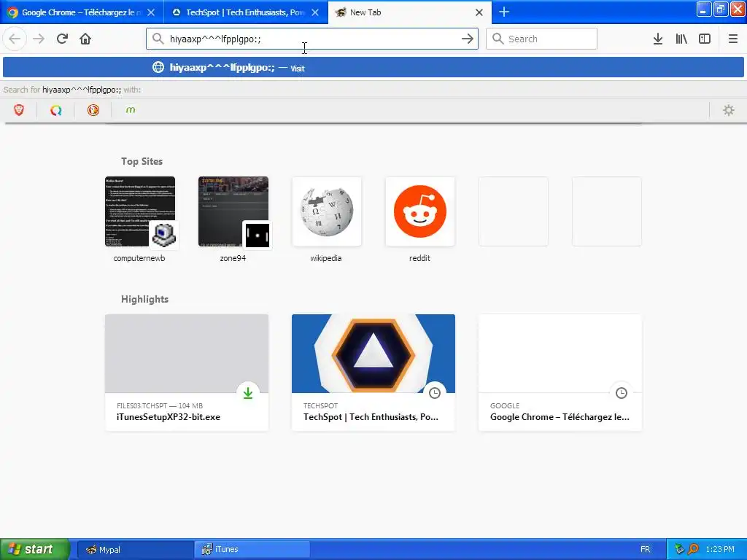747x560 pixels.
Task: Click the Highlights heading
Action: [145, 299]
